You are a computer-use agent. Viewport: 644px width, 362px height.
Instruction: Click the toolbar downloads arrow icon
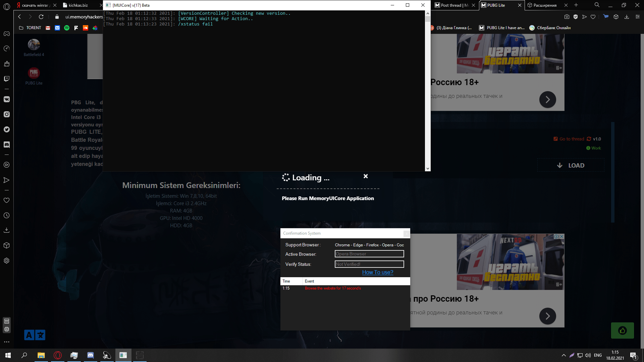point(627,17)
